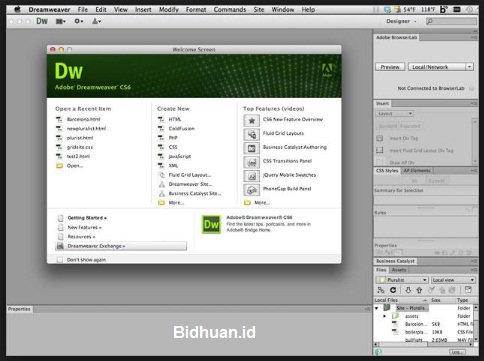Collapse the Site - Pluralist tree root
Screen dimensions: 484x361
[377, 308]
